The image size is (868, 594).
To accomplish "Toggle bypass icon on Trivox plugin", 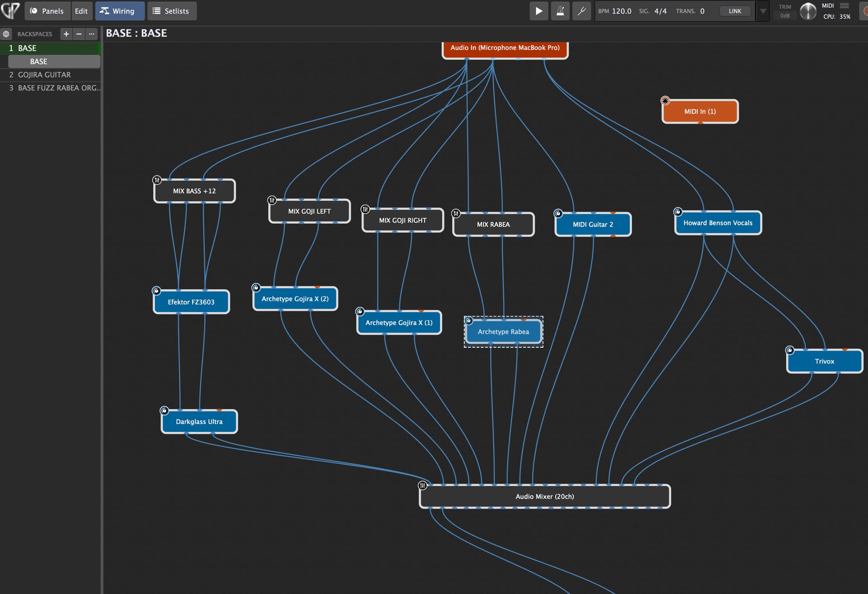I will 790,350.
